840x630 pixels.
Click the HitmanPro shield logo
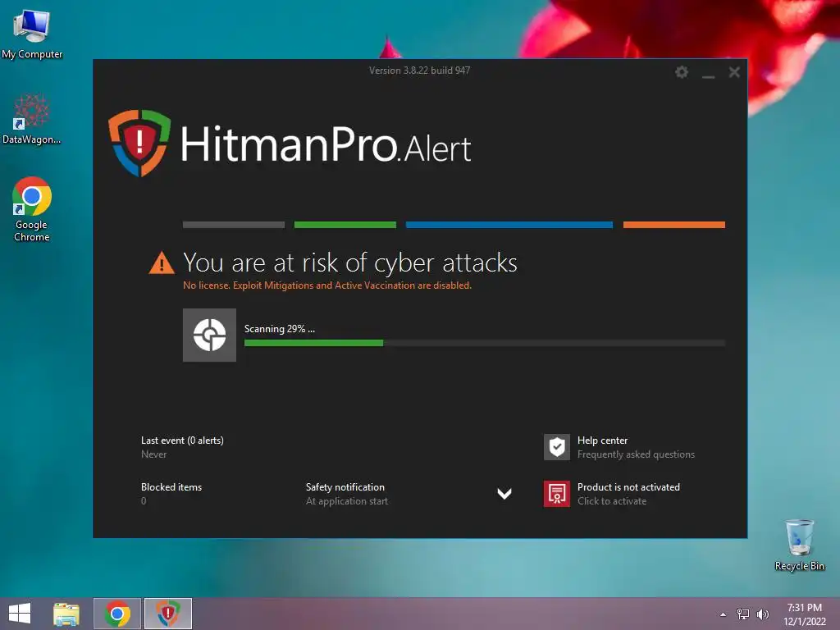[x=139, y=143]
